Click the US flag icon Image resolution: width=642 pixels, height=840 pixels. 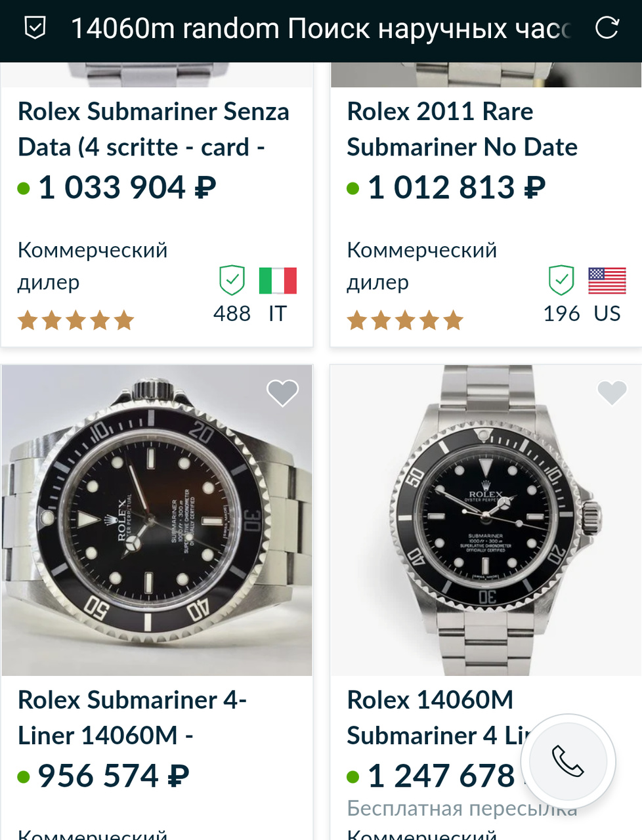[x=607, y=281]
